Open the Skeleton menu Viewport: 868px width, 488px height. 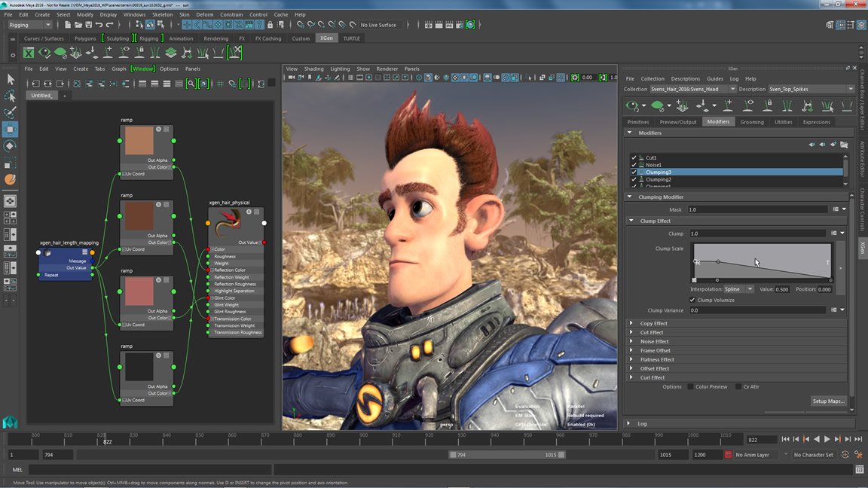[162, 14]
